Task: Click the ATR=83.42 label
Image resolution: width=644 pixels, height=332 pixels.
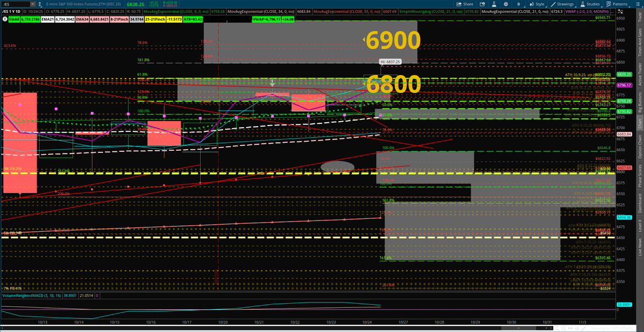Action: 193,19
